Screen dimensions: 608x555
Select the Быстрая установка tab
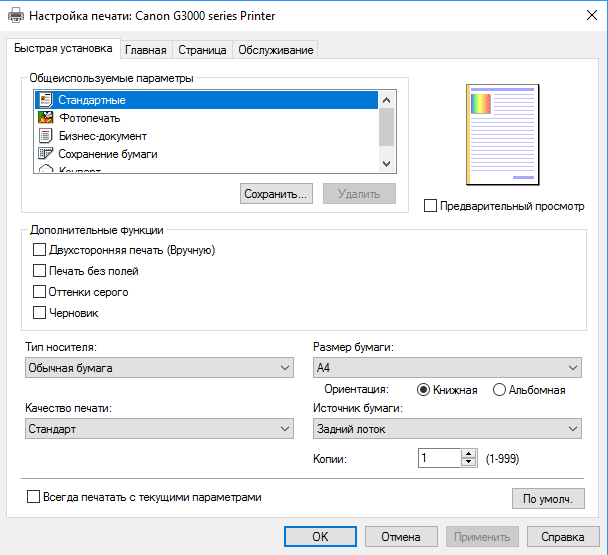(x=63, y=48)
